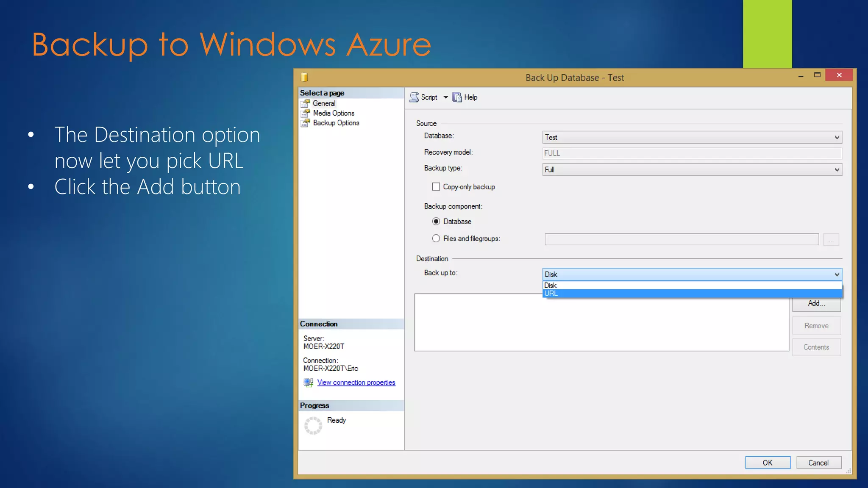This screenshot has width=868, height=488.
Task: Minimize the Back Up Database window
Action: point(801,76)
